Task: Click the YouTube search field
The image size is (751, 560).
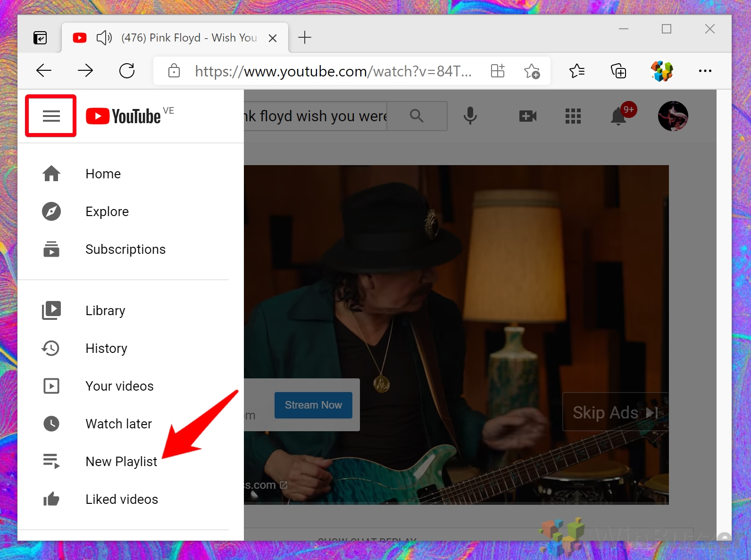Action: point(316,116)
